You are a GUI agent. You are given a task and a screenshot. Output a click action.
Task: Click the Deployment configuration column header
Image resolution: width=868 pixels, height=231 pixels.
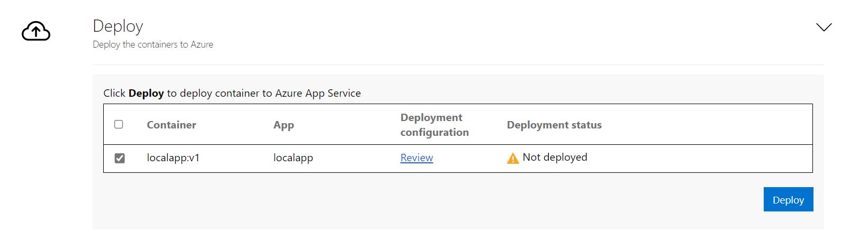coord(434,125)
